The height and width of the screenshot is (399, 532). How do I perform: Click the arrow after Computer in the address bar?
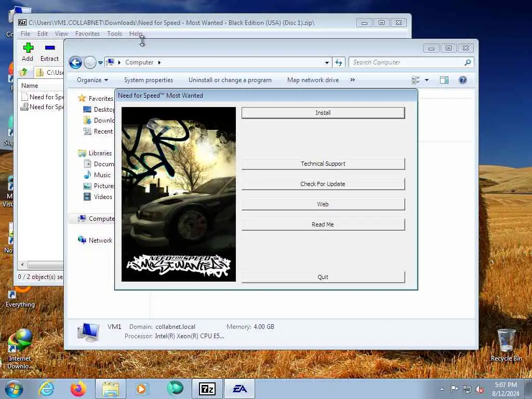pyautogui.click(x=159, y=62)
